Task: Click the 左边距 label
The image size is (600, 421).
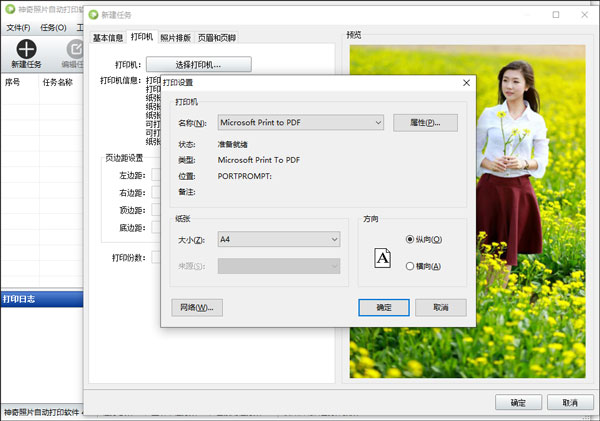Action: (x=132, y=175)
